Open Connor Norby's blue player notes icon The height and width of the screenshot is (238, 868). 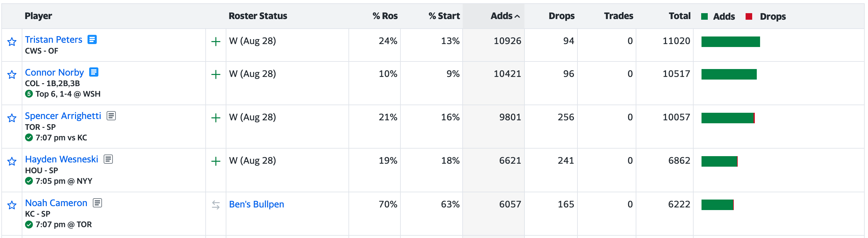(94, 72)
